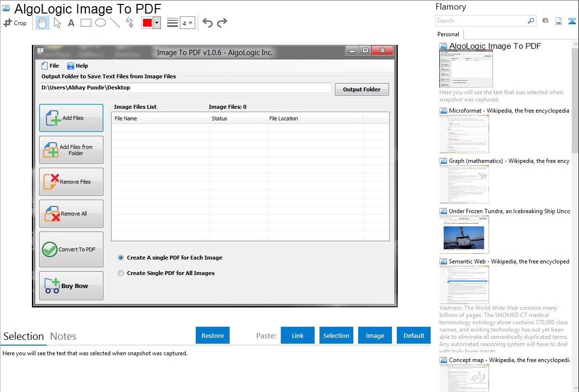
Task: Activate the hand pan tool
Action: point(43,23)
